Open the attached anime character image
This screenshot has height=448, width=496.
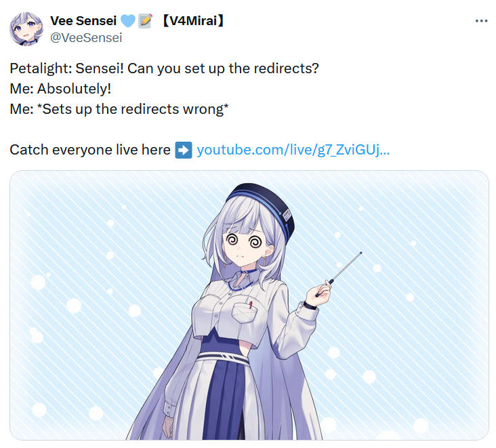249,305
